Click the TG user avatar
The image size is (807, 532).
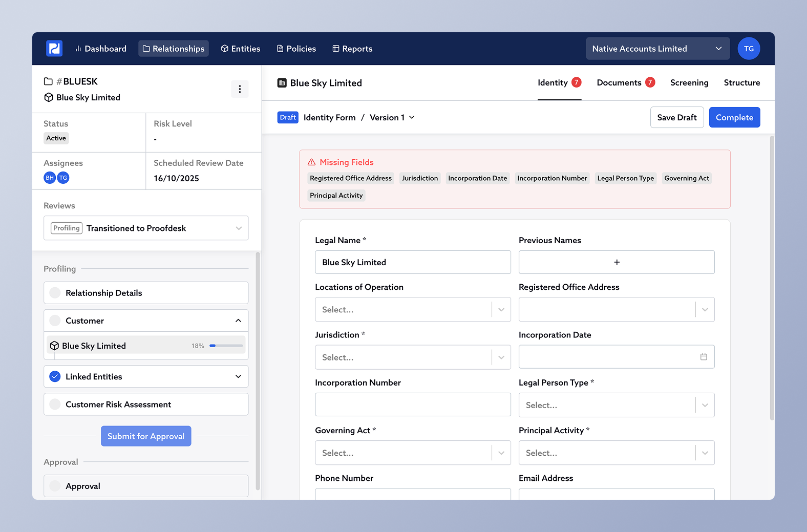point(749,49)
